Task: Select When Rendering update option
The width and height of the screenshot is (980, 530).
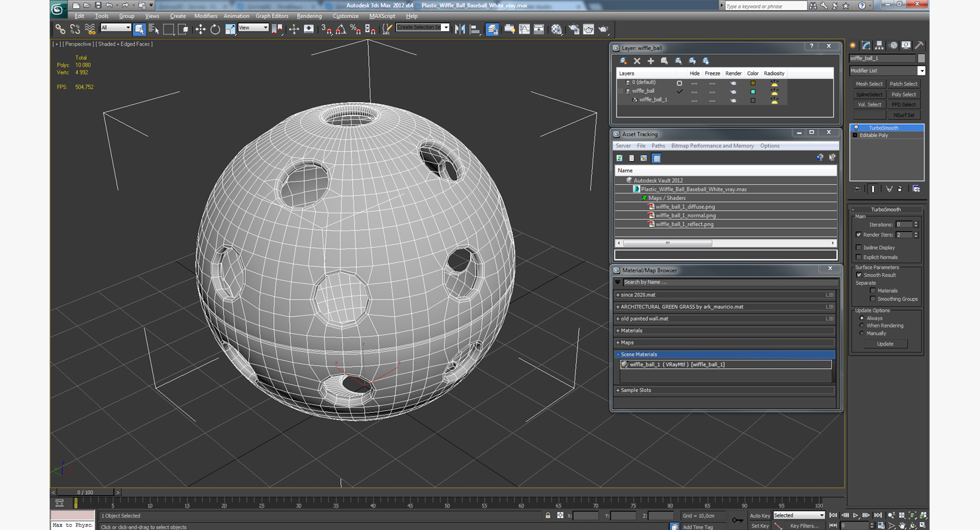Action: point(861,325)
